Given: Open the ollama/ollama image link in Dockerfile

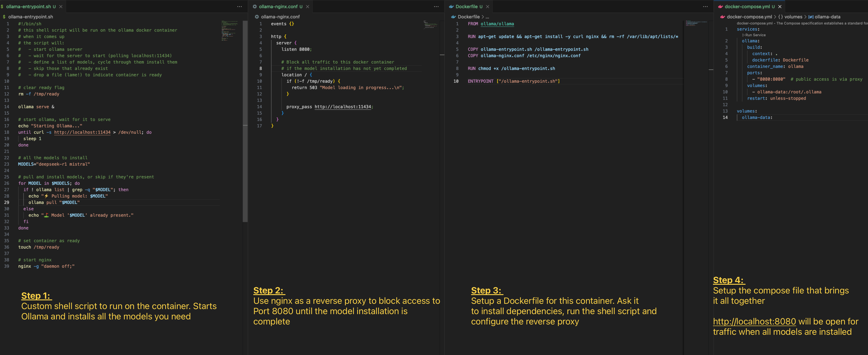Looking at the screenshot, I should point(497,24).
